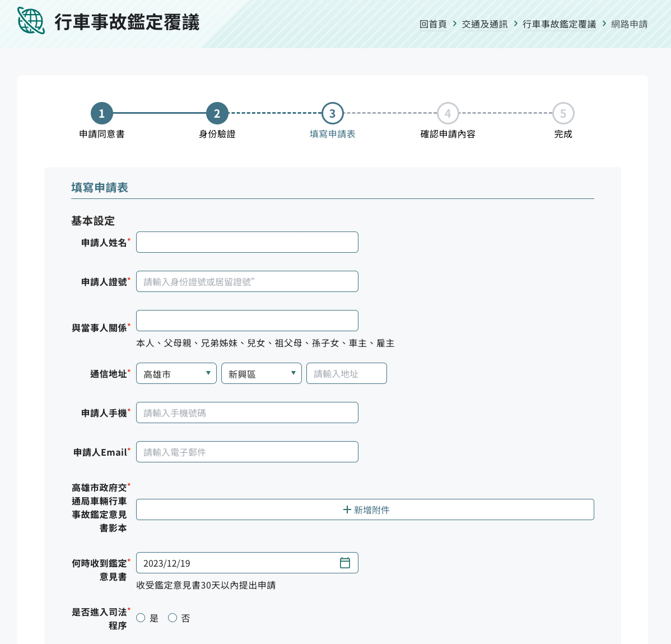The height and width of the screenshot is (644, 671).
Task: Click the globe logo icon
Action: pyautogui.click(x=31, y=21)
